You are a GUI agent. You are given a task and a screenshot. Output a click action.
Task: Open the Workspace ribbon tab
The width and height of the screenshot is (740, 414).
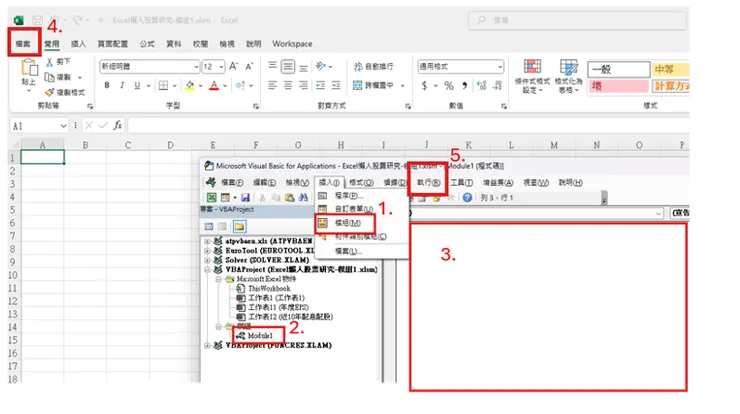[292, 44]
